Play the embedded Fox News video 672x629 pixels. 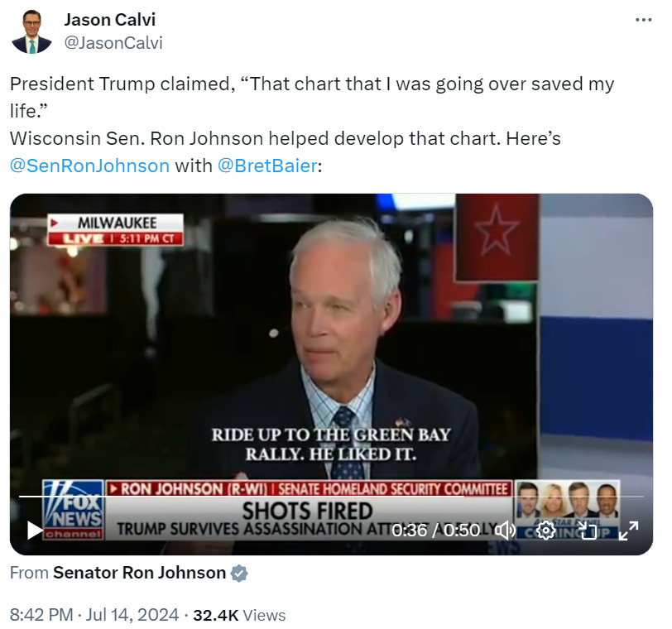(x=34, y=530)
